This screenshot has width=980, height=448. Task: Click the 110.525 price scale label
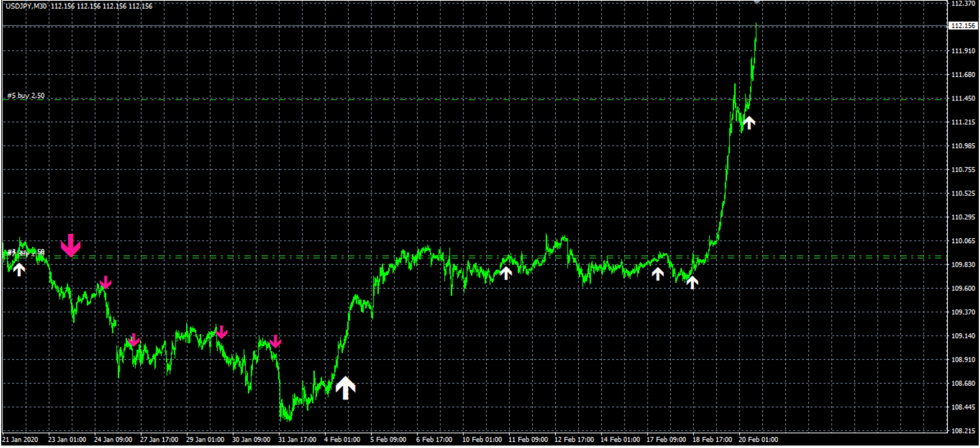(x=963, y=194)
